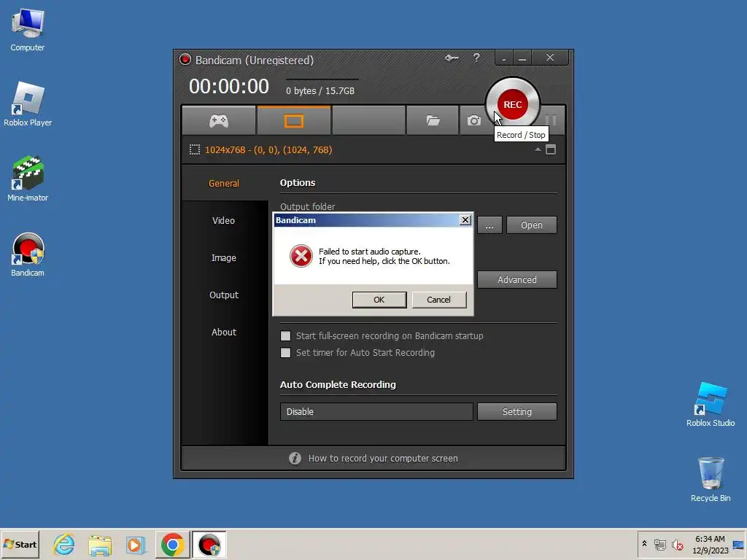747x560 pixels.
Task: Click the show desktop tray icon
Action: click(738, 544)
